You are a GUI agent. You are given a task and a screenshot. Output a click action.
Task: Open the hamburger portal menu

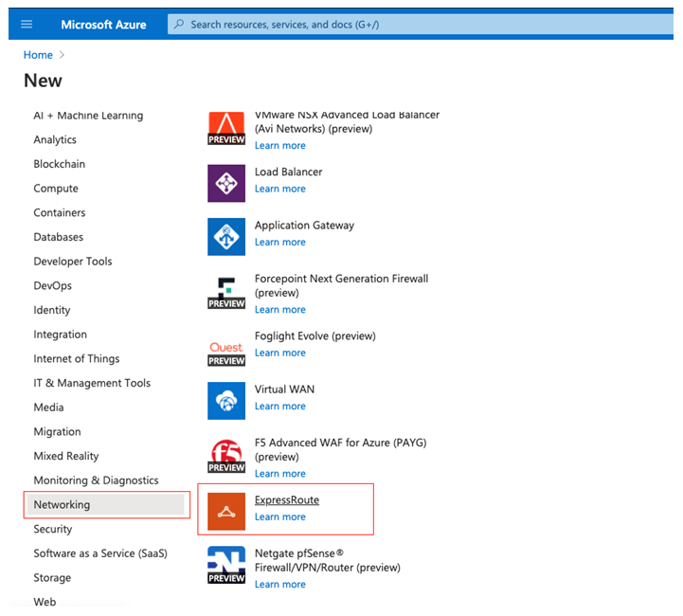[27, 25]
